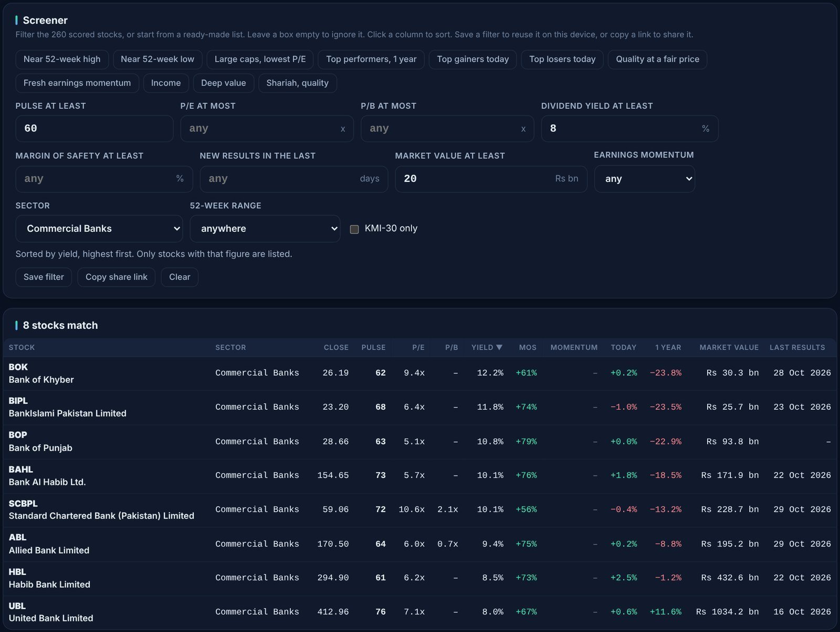This screenshot has height=632, width=840.
Task: Open the BAHL Bank Al Habib row
Action: [x=420, y=476]
